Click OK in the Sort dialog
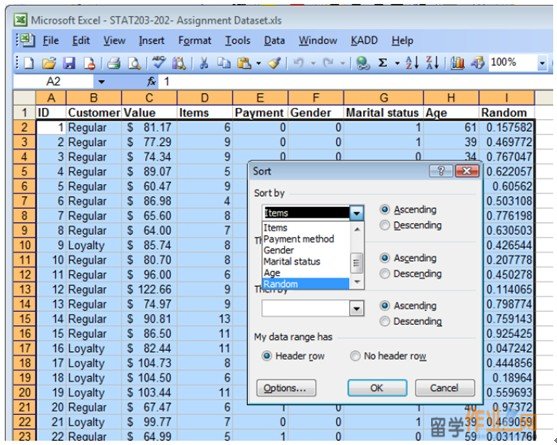 click(377, 388)
